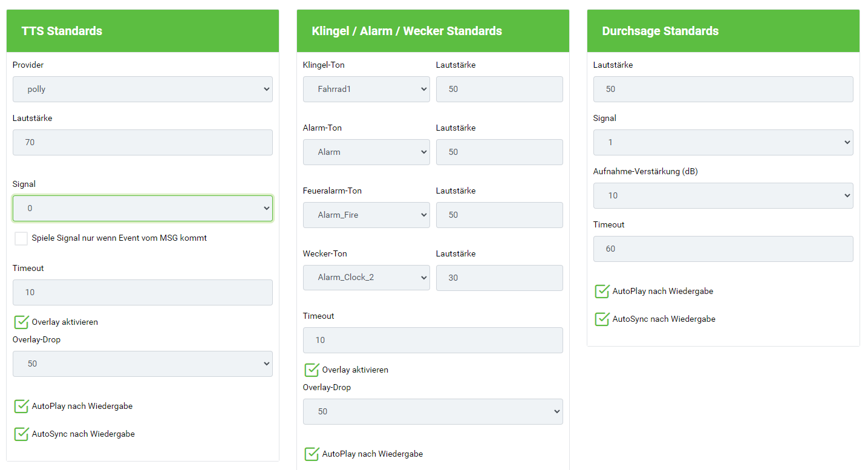The width and height of the screenshot is (868, 470).
Task: Open the Signal dropdown in Durchsage Standards
Action: coord(723,142)
